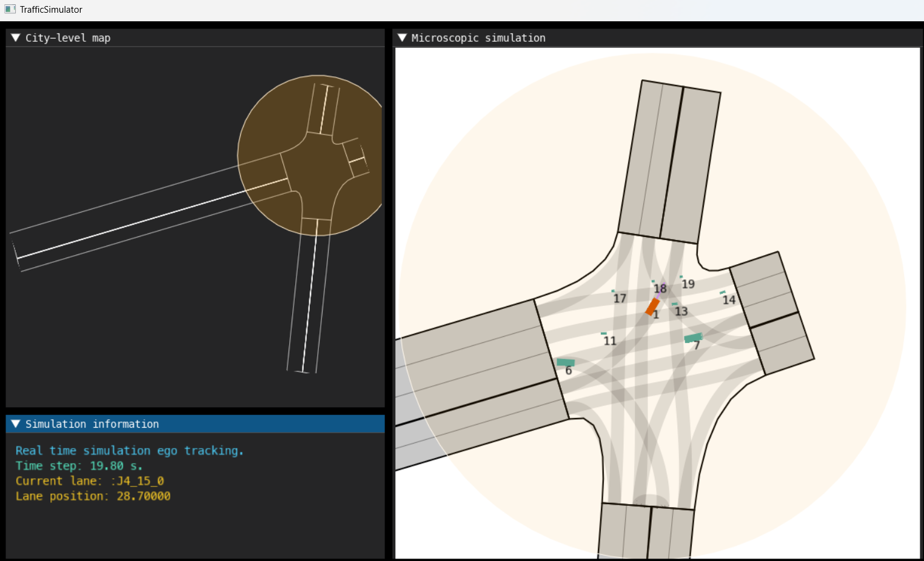Click the 'Real time simulation ego tracking.' text

[x=130, y=451]
